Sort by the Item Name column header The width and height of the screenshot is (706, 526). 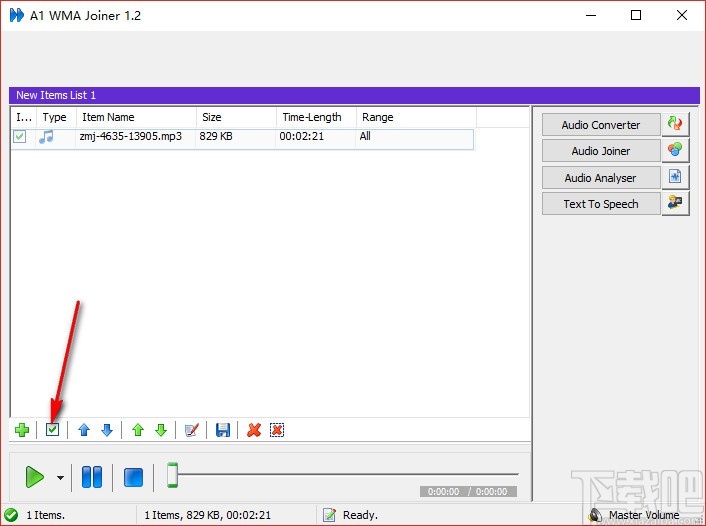click(136, 117)
